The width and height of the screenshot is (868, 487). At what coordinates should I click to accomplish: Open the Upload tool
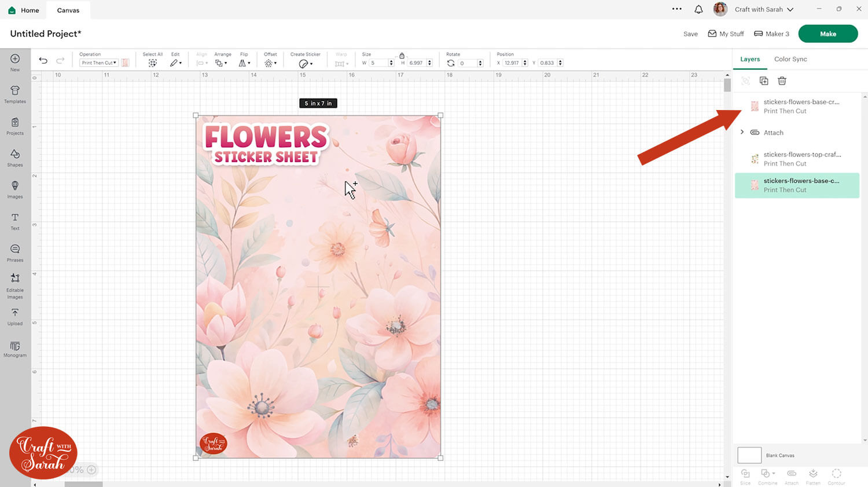(15, 316)
